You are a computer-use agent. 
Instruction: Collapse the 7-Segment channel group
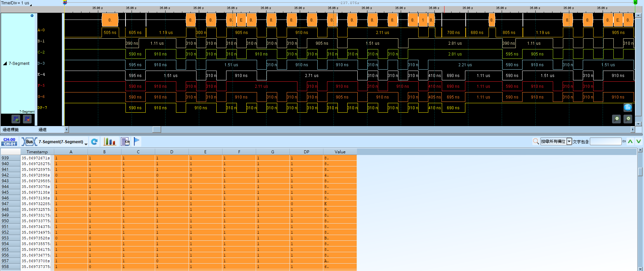tap(5, 63)
